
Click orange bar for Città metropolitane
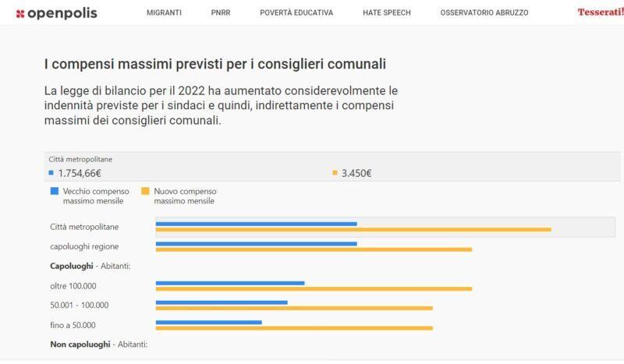click(x=353, y=230)
